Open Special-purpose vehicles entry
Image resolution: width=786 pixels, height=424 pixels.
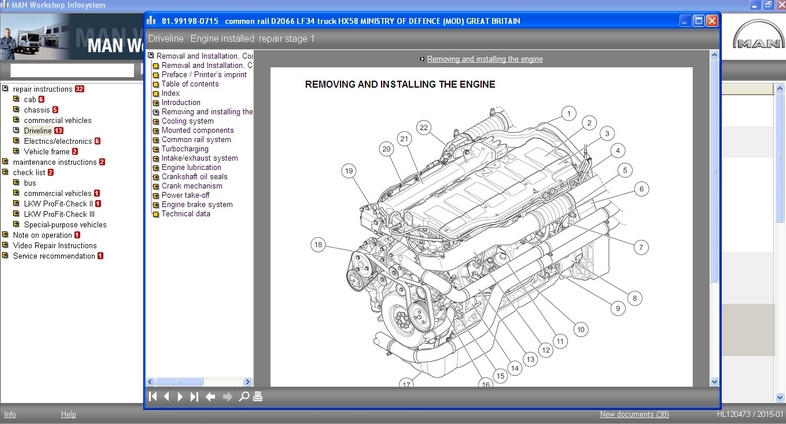(x=65, y=225)
